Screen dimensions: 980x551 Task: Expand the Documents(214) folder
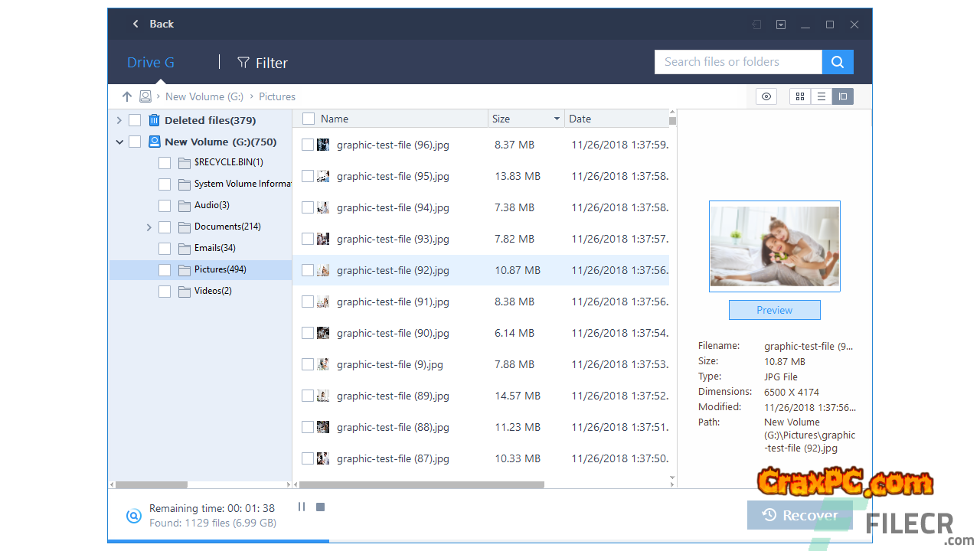pyautogui.click(x=149, y=227)
